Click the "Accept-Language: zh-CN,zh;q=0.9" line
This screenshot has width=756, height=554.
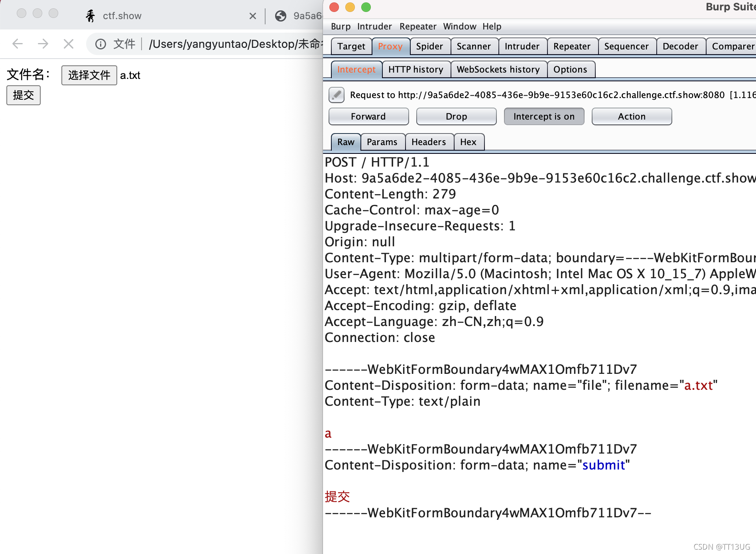tap(434, 322)
